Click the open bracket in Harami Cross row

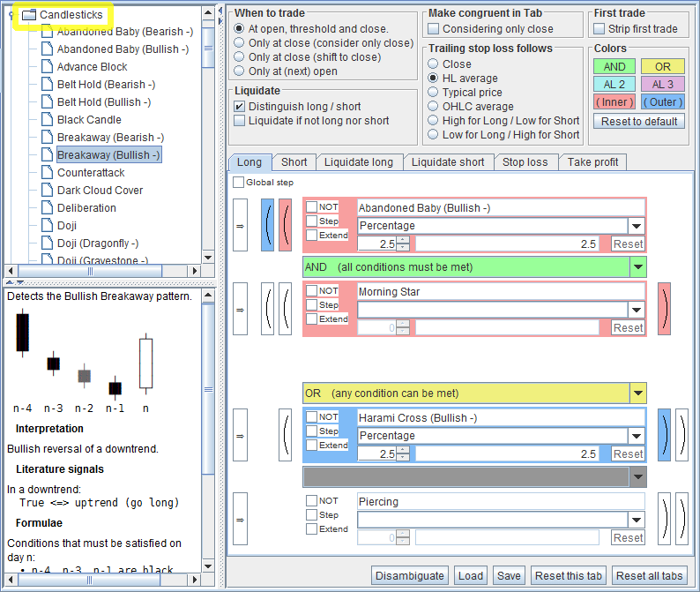(286, 435)
